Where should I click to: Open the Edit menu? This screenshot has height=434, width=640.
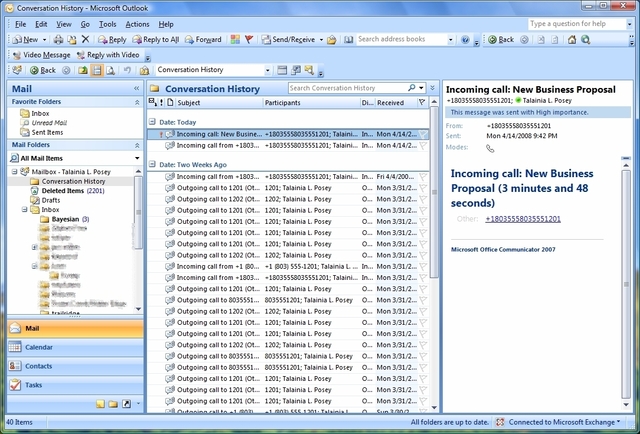(x=41, y=24)
